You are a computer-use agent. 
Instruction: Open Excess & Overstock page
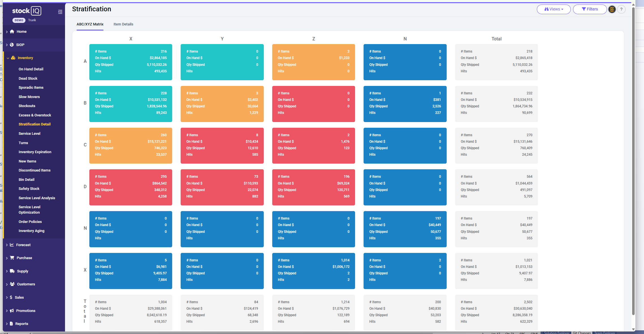click(35, 115)
